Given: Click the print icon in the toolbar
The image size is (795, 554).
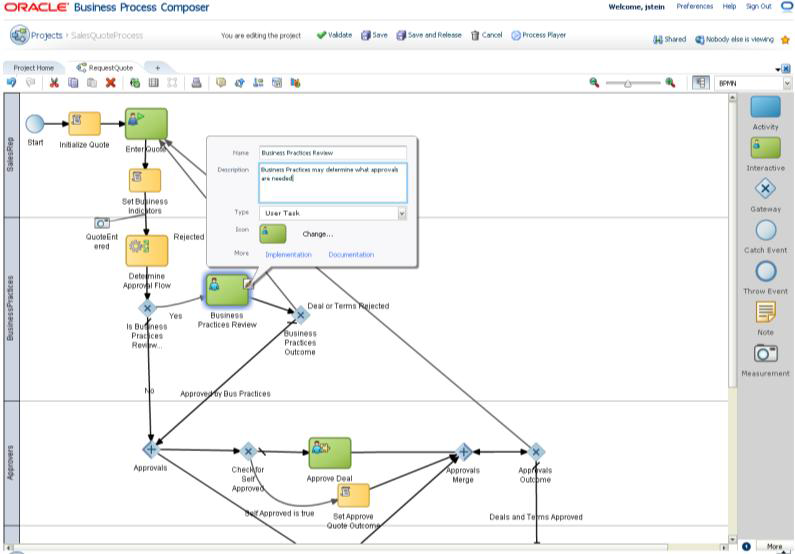Looking at the screenshot, I should click(197, 83).
